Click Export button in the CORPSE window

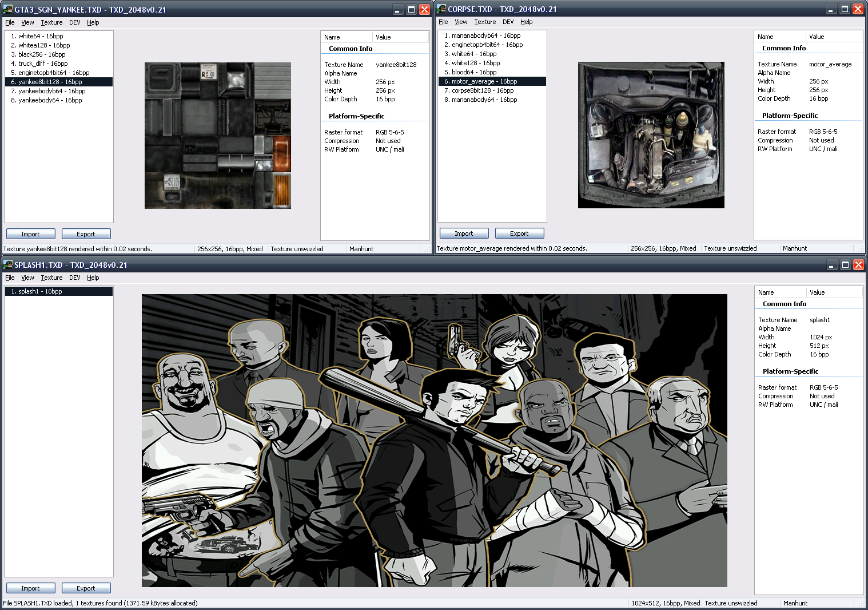tap(519, 233)
